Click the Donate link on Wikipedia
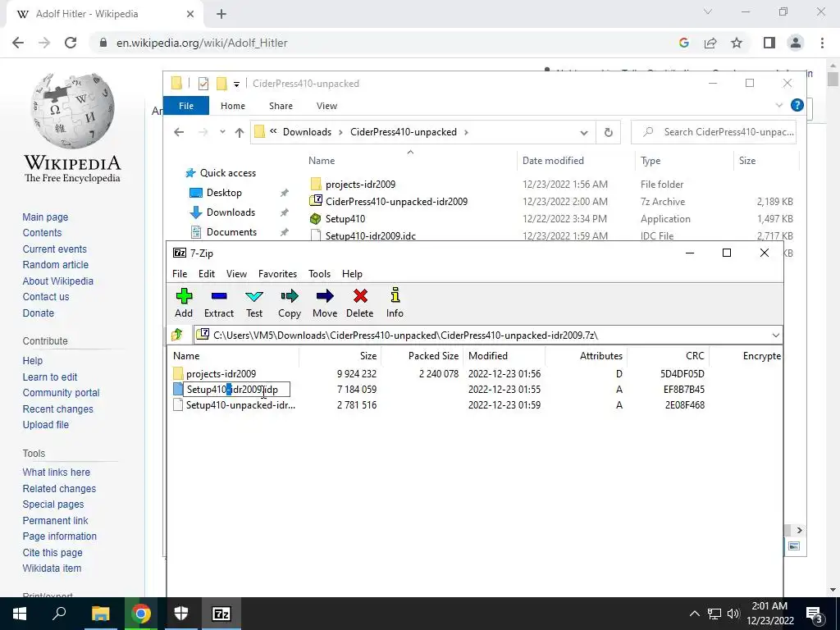This screenshot has width=840, height=630. point(38,313)
